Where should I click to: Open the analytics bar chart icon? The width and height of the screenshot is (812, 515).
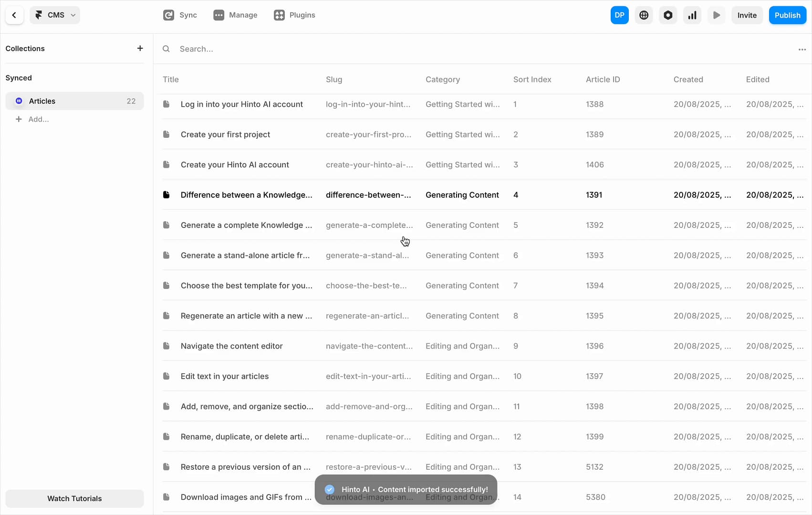(x=692, y=15)
